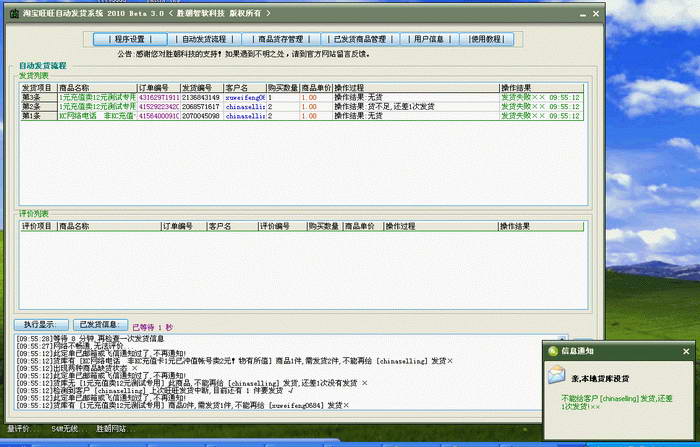Select the 用户信息 tab
The width and height of the screenshot is (700, 447).
point(429,39)
